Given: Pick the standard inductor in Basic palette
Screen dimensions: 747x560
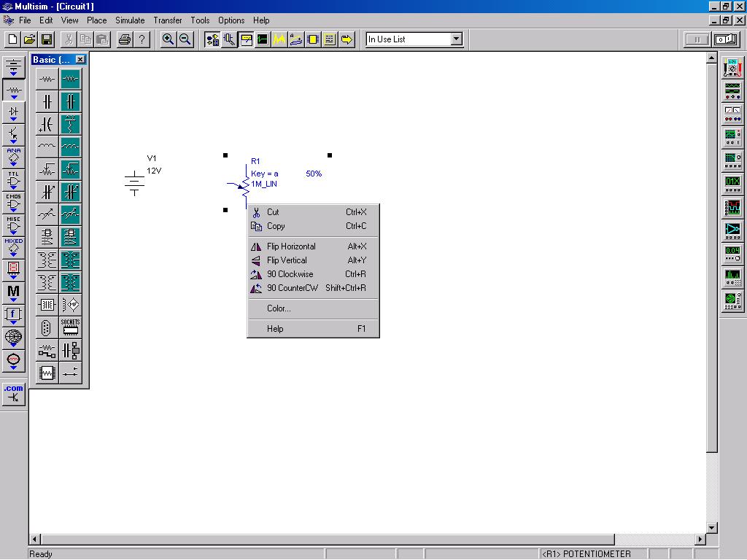Looking at the screenshot, I should tap(47, 147).
